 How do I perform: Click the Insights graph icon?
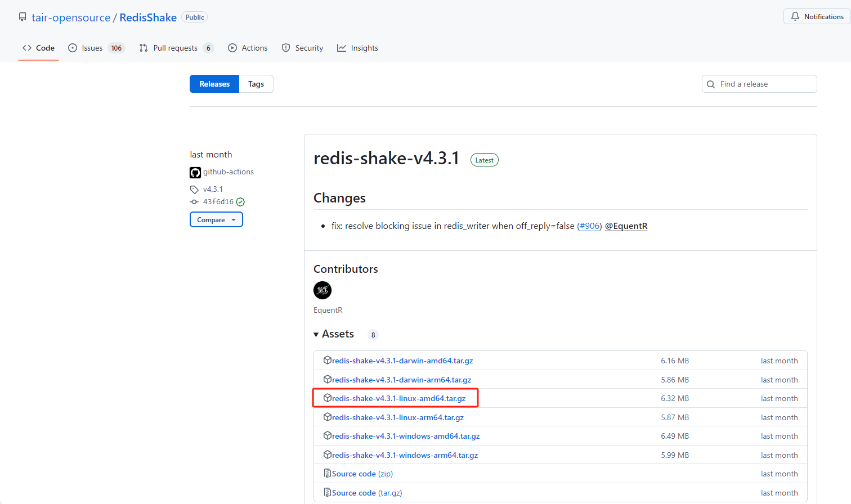click(x=342, y=48)
